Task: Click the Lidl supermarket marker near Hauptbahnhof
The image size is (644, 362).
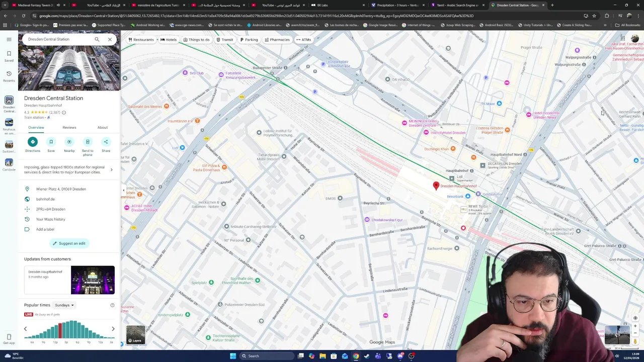Action: 452,178
